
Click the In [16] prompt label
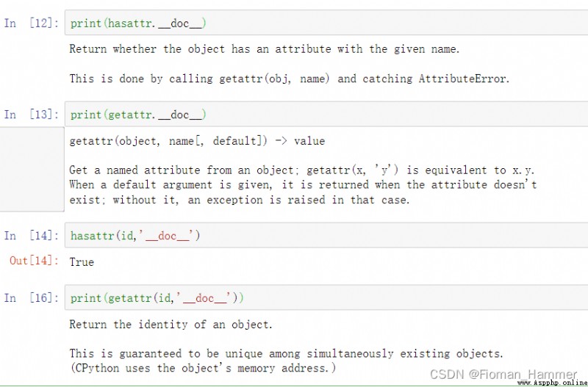coord(32,298)
